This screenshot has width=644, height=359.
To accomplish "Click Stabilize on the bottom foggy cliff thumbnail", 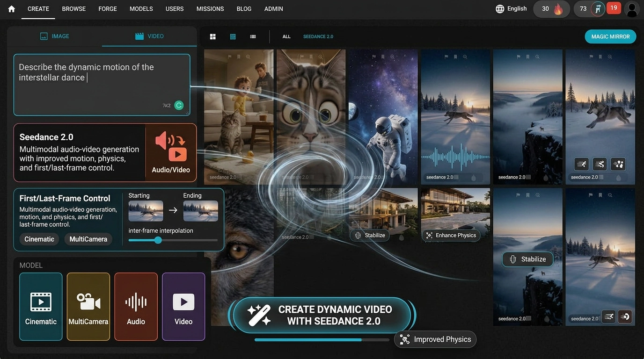I will (527, 259).
